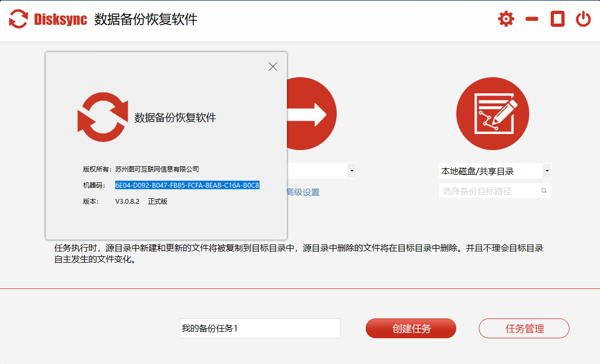600x364 pixels.
Task: Click the dialog title 数据备份恢复软件
Action: click(175, 117)
